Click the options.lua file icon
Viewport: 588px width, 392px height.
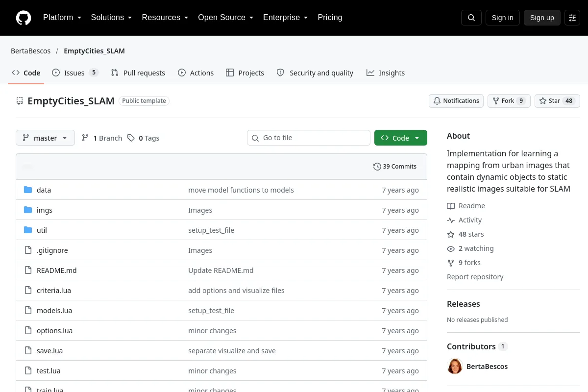(x=28, y=331)
